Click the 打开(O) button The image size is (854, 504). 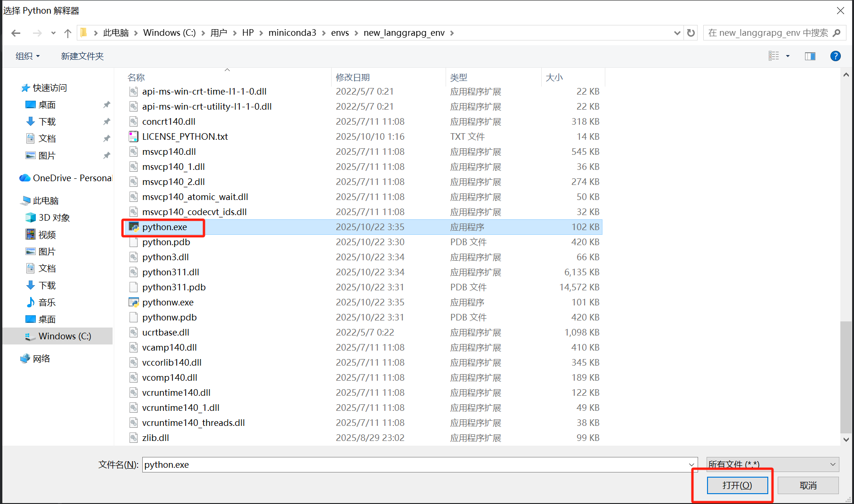tap(737, 485)
